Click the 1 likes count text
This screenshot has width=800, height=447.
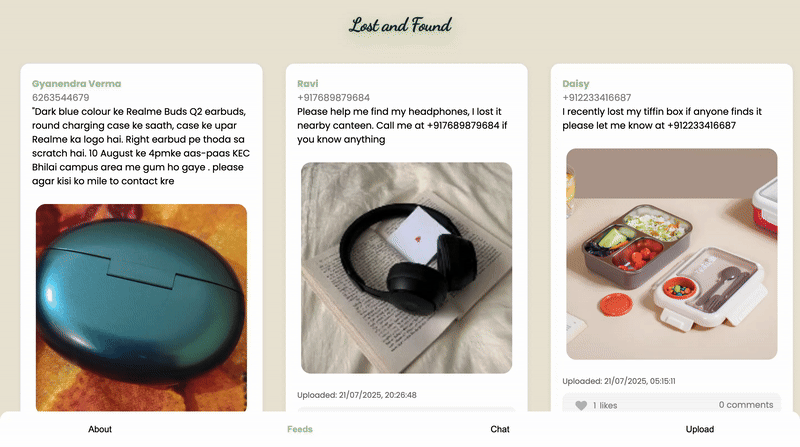pos(605,405)
